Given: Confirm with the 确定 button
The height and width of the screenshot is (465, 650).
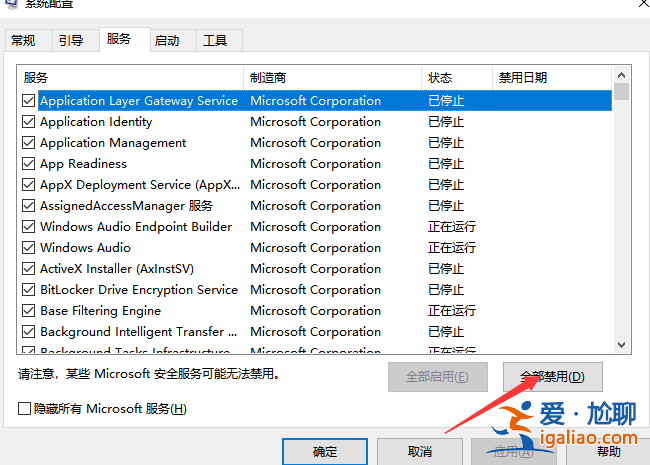Looking at the screenshot, I should click(x=325, y=451).
